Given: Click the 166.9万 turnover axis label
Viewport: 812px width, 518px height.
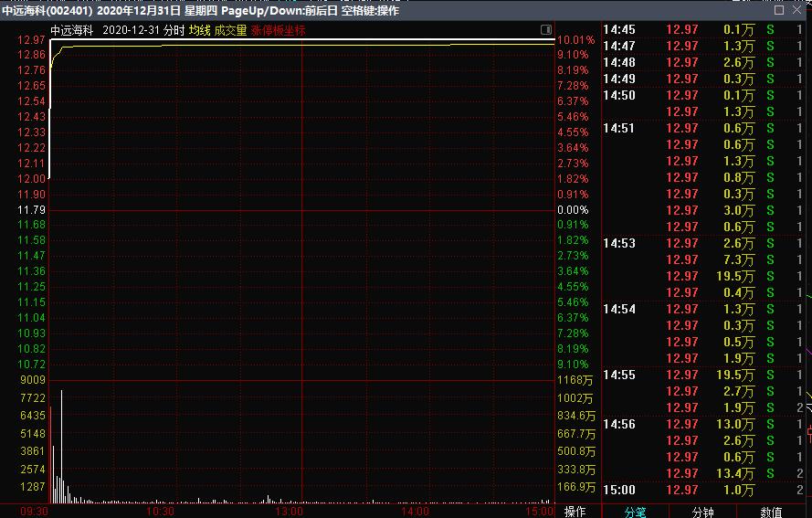Looking at the screenshot, I should coord(576,488).
